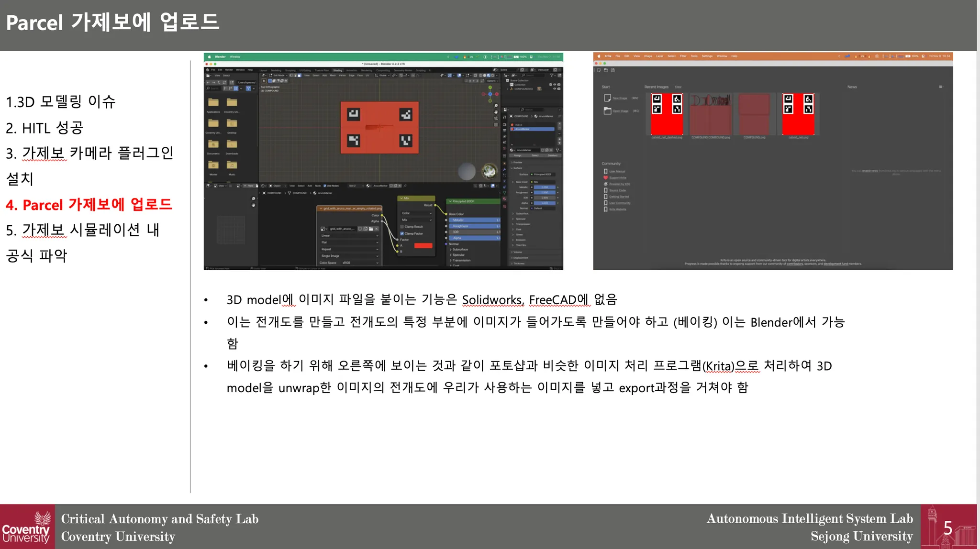Toggle the Use Nodes checkbox
Image resolution: width=980 pixels, height=549 pixels.
[x=325, y=186]
